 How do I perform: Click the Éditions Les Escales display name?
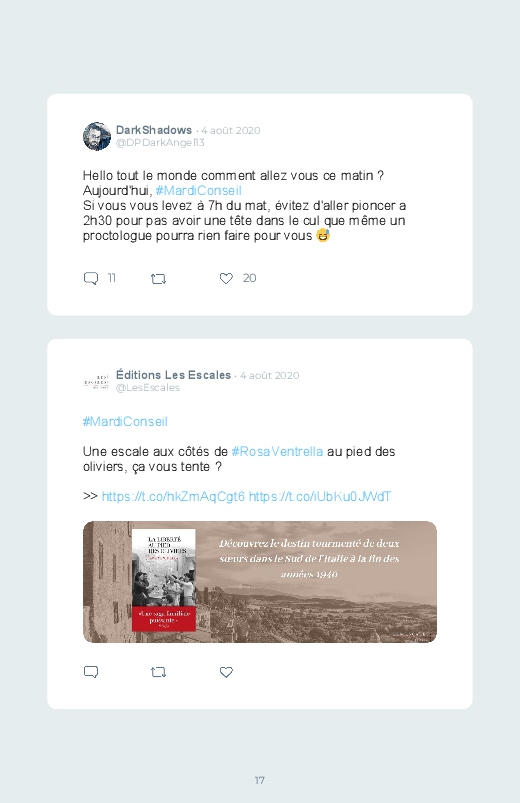coord(173,375)
